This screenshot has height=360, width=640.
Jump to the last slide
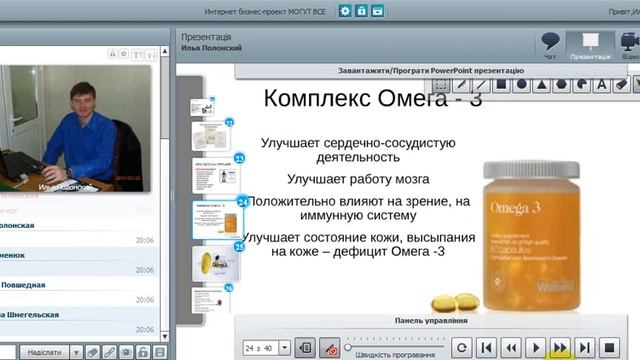pos(584,348)
